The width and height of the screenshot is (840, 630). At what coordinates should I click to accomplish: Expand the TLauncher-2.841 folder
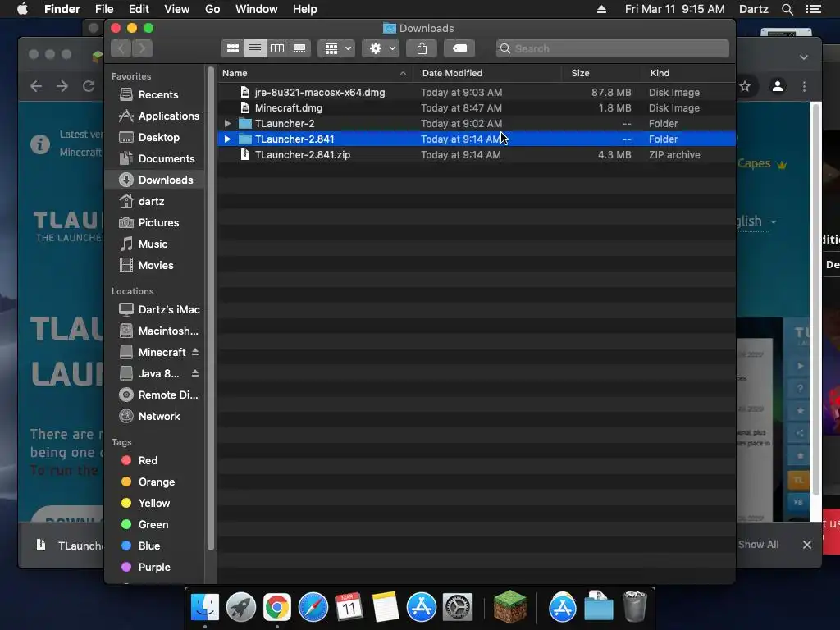(228, 139)
